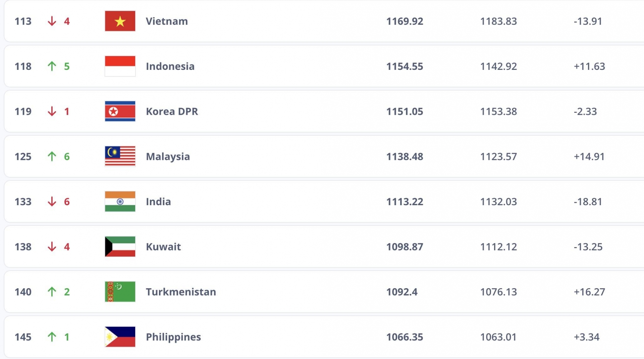Click the Kuwait flag icon
This screenshot has height=359, width=644.
tap(120, 246)
